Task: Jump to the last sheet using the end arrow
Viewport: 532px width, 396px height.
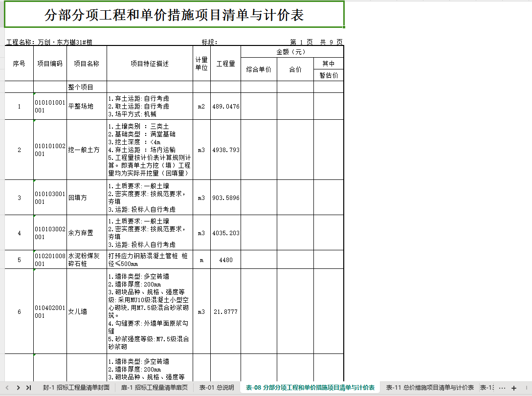Action: (29, 388)
